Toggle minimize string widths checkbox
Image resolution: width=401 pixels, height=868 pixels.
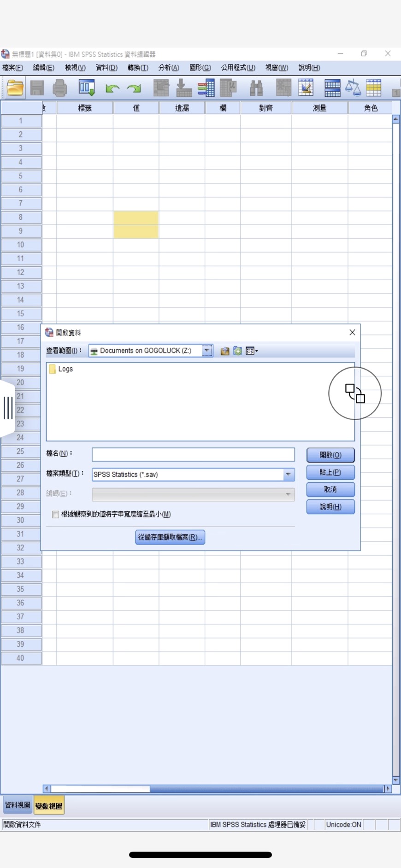(56, 515)
